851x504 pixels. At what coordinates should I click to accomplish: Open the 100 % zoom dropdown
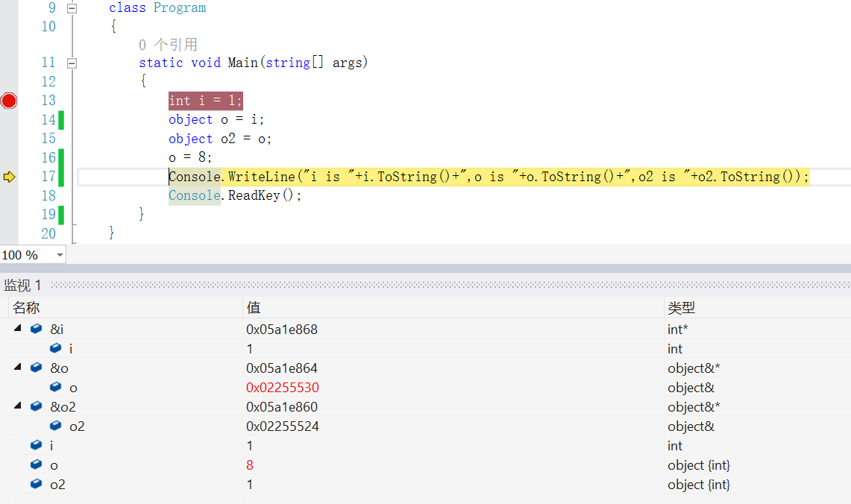point(60,255)
